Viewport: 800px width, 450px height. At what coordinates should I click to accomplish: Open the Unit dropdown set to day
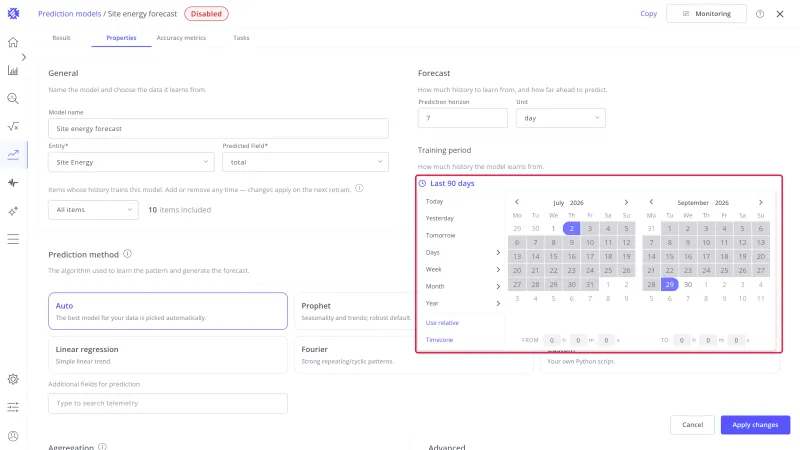[560, 118]
